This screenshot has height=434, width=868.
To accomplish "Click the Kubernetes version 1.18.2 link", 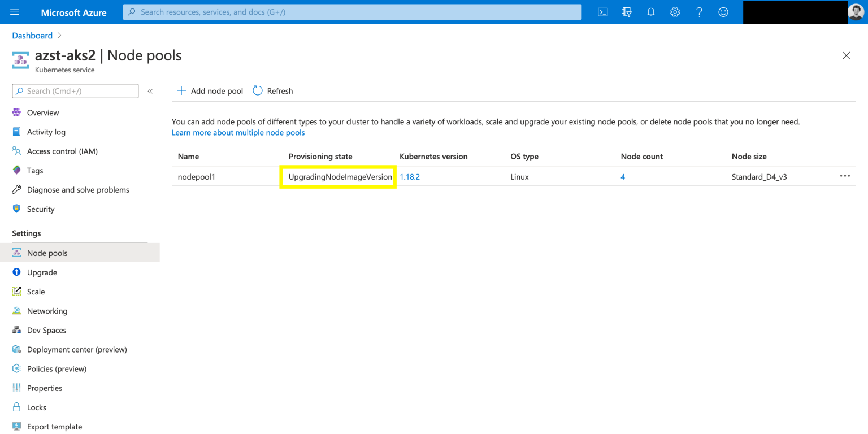I will pyautogui.click(x=410, y=177).
